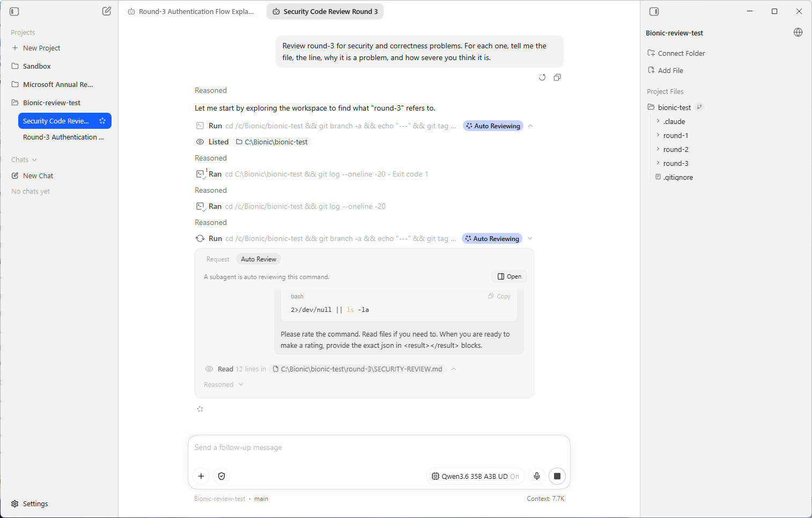The width and height of the screenshot is (812, 518).
Task: Stop generation with the stop button
Action: coord(557,476)
